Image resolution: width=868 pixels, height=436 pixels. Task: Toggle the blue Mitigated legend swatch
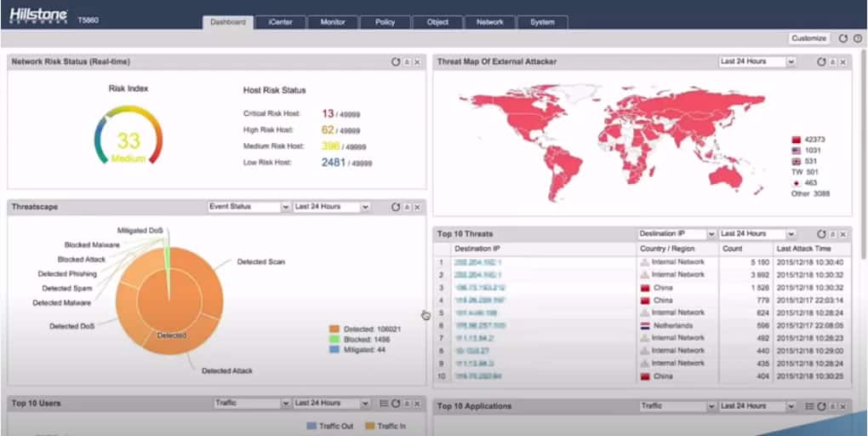(x=334, y=350)
